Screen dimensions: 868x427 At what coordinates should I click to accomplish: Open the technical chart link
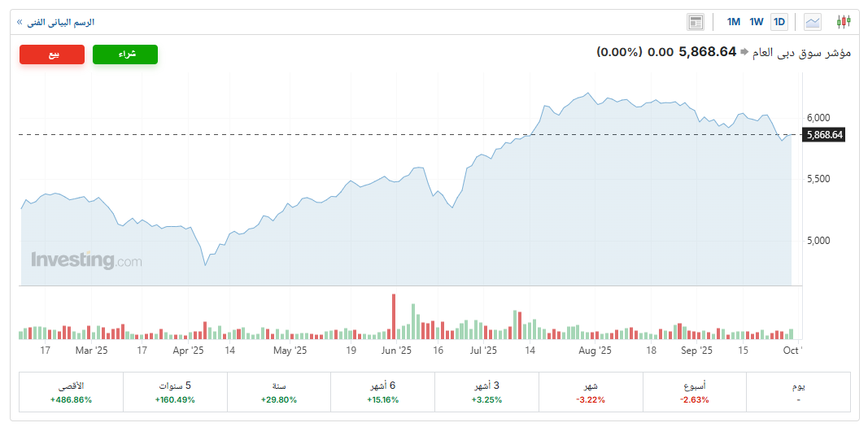point(55,22)
